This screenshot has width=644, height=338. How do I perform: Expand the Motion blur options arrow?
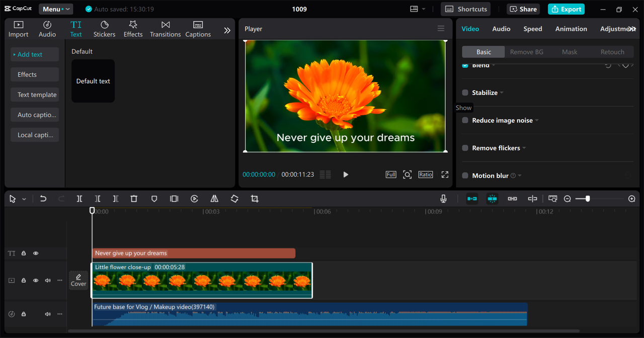(x=520, y=176)
